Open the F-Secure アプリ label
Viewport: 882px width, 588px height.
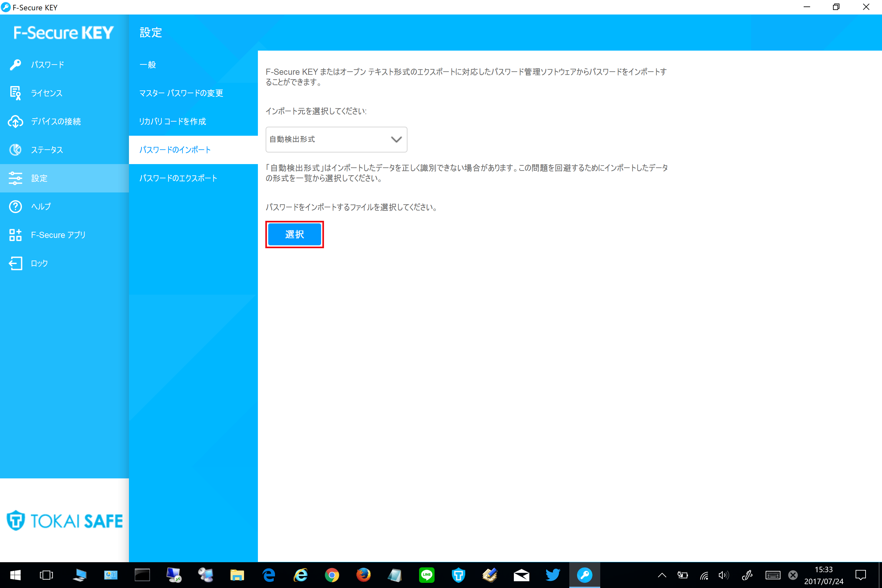pyautogui.click(x=58, y=235)
